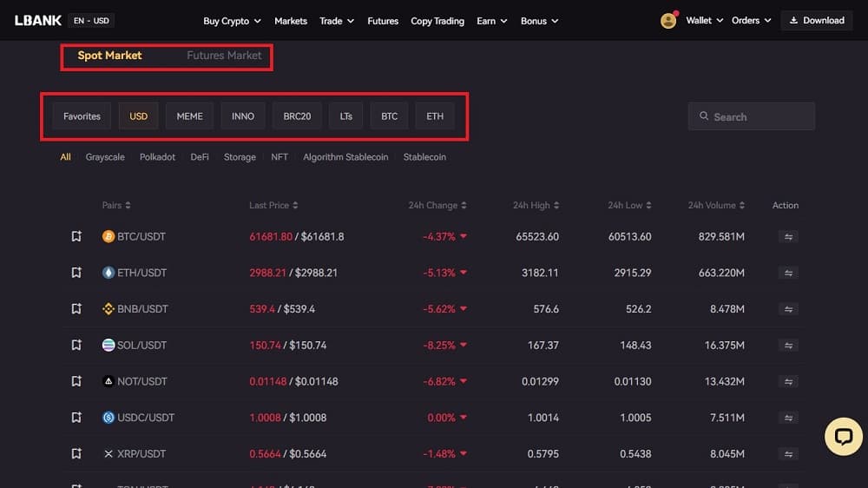Open the LBANK logo homepage
Screen dimensions: 868x488
pos(37,21)
